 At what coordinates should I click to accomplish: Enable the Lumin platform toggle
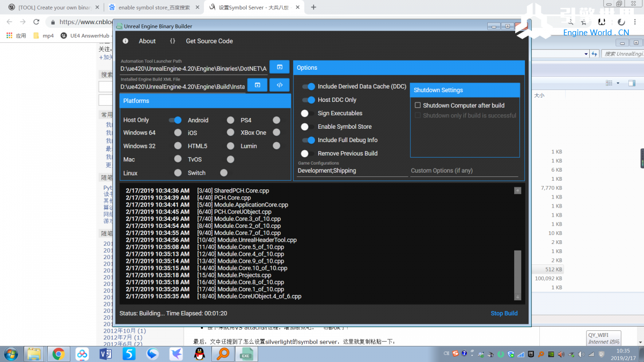click(x=276, y=145)
